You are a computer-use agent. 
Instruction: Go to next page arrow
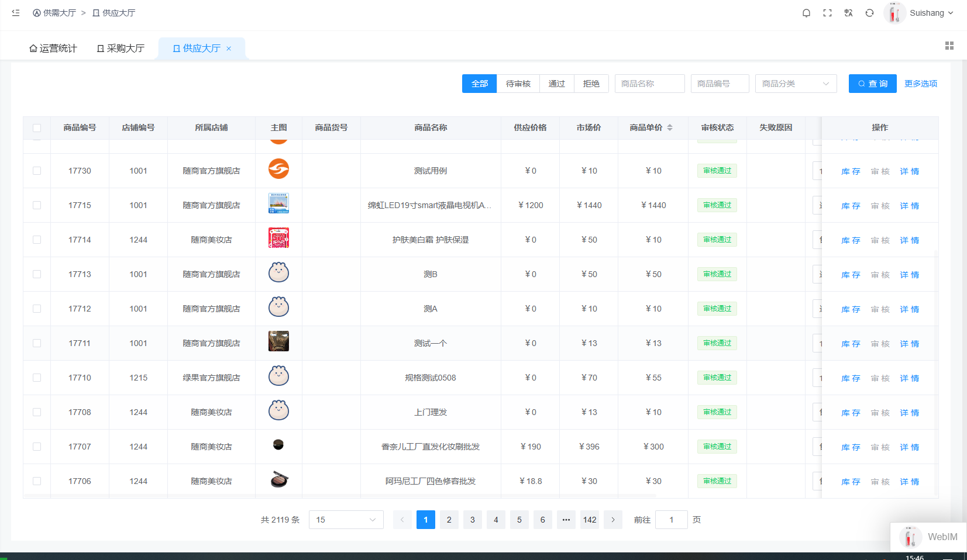pyautogui.click(x=613, y=520)
